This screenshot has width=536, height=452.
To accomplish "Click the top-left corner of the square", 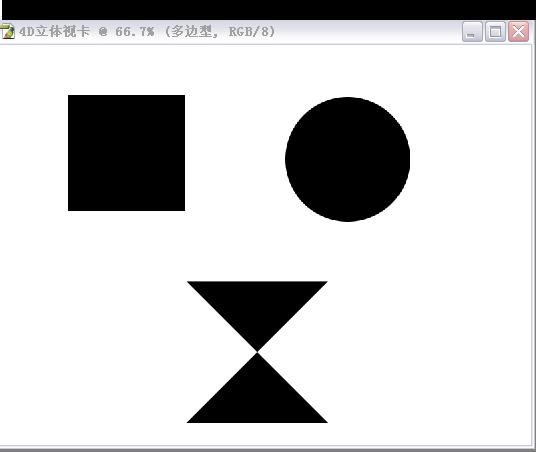I will (x=69, y=96).
